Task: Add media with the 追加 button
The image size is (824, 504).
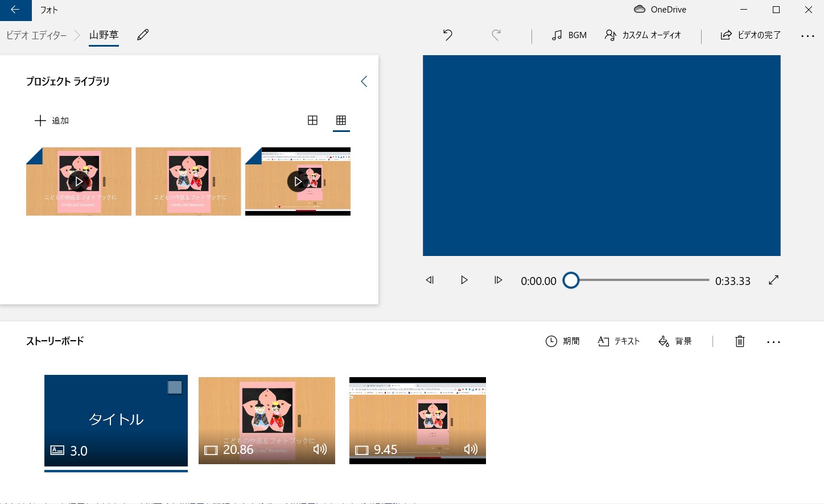Action: [x=52, y=120]
